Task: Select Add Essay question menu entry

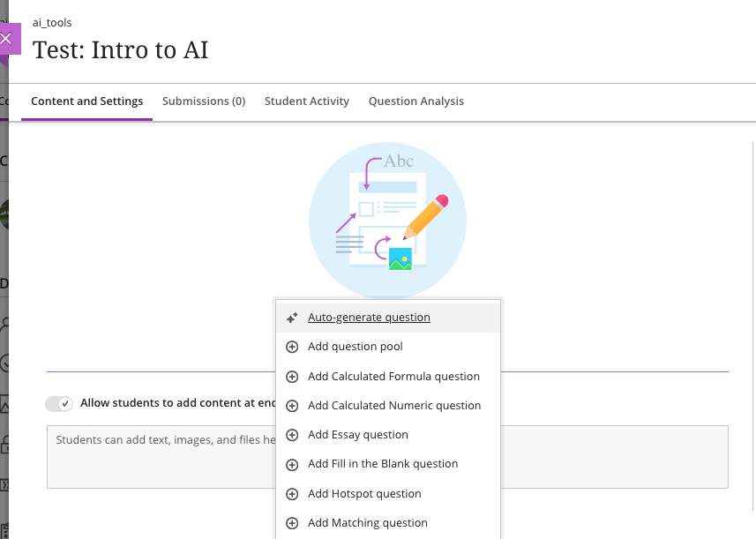Action: pyautogui.click(x=358, y=435)
